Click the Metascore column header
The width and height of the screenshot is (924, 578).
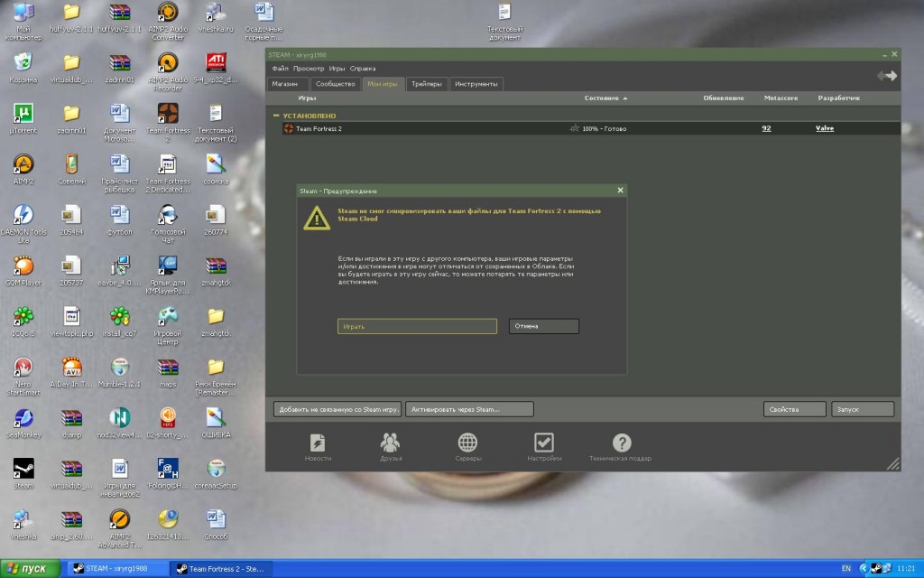[781, 98]
